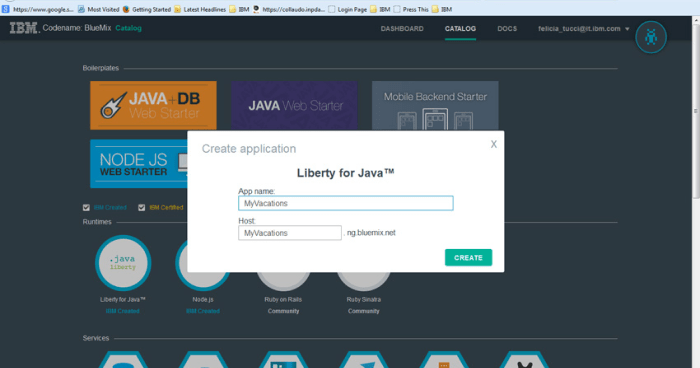Click the Community label under Ruby on Rails
The width and height of the screenshot is (700, 368).
point(283,311)
